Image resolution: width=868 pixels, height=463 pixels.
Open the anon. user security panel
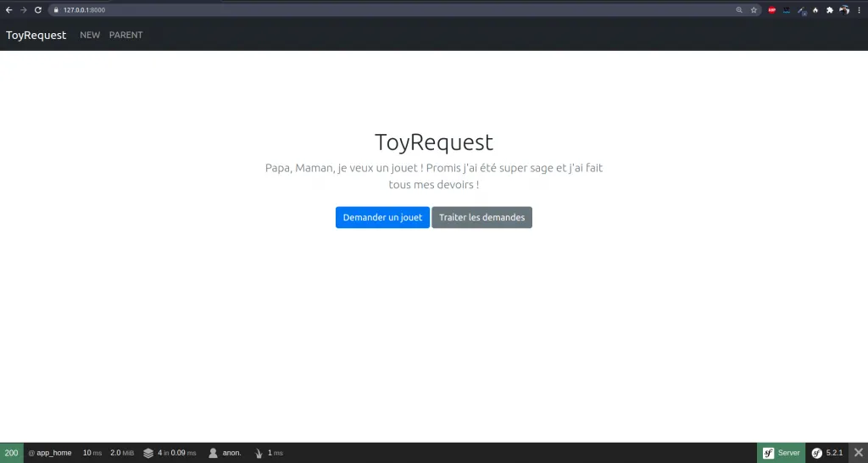[x=225, y=453]
